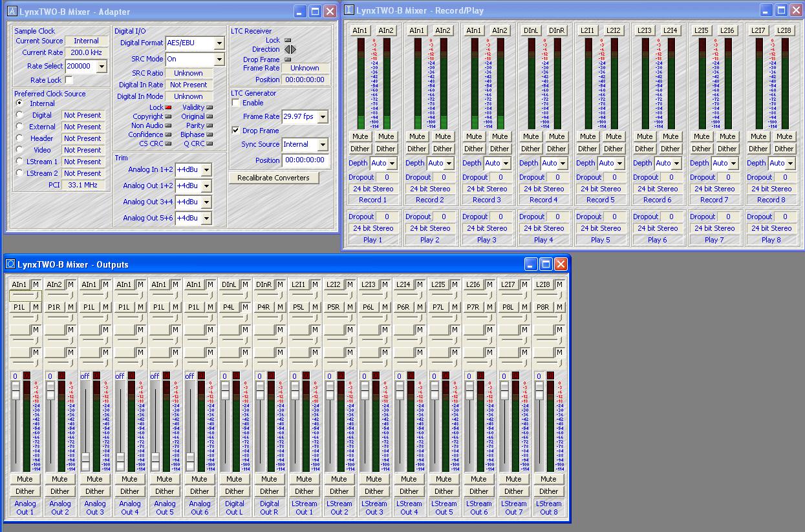Click the 200.0 kHz Current Rate value
This screenshot has width=805, height=532.
point(86,52)
